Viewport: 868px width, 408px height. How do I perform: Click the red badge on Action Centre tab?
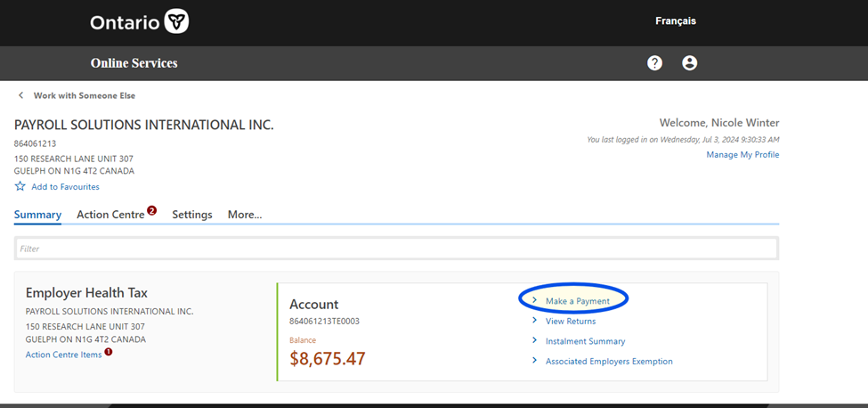151,211
